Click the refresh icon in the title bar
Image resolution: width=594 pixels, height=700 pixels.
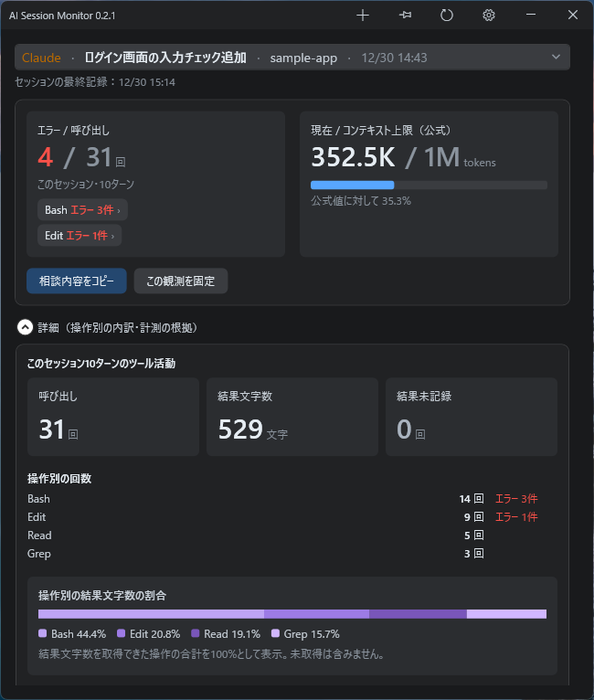pos(447,16)
